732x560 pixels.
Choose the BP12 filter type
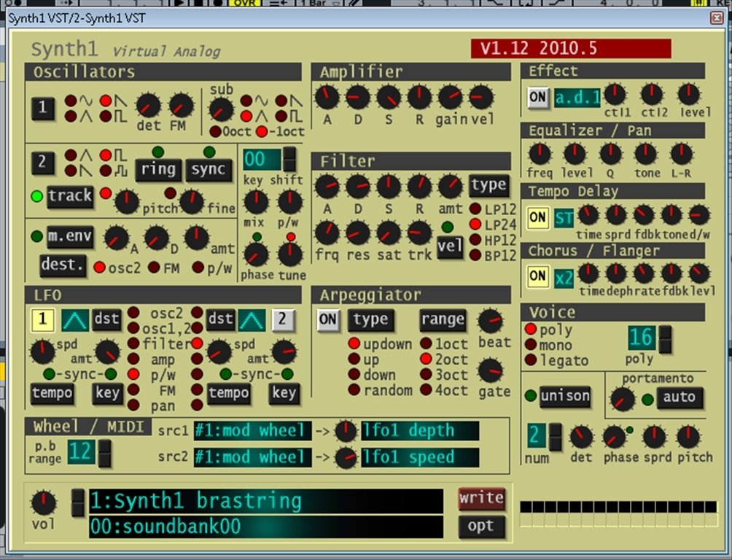click(475, 255)
